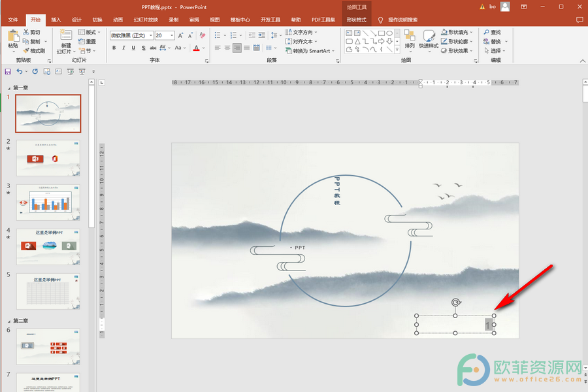This screenshot has height=392, width=588.
Task: Click the distributed alignment icon
Action: (257, 48)
